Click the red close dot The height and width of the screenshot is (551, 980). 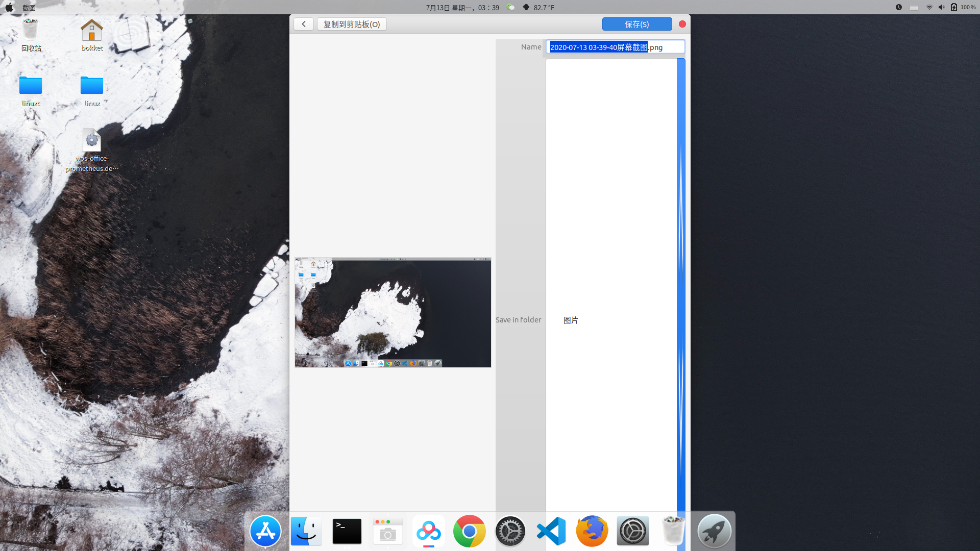[x=682, y=24]
